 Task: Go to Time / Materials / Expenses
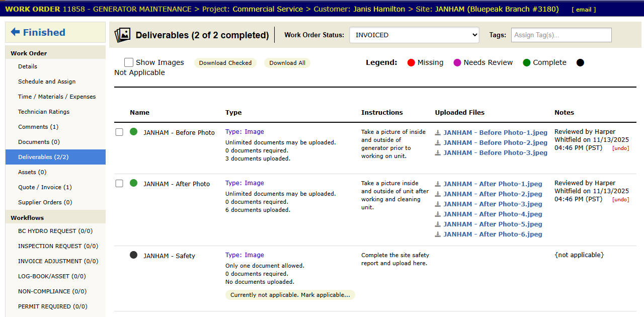(x=55, y=97)
